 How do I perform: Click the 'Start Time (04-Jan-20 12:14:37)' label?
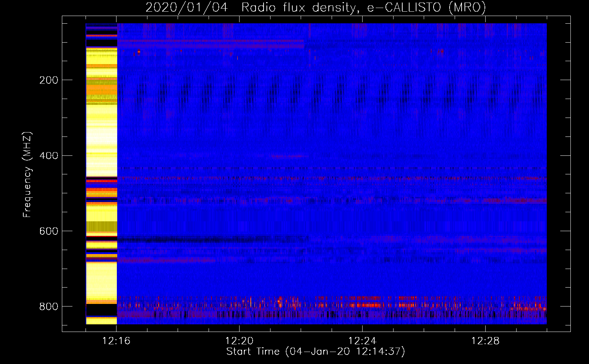click(x=316, y=352)
